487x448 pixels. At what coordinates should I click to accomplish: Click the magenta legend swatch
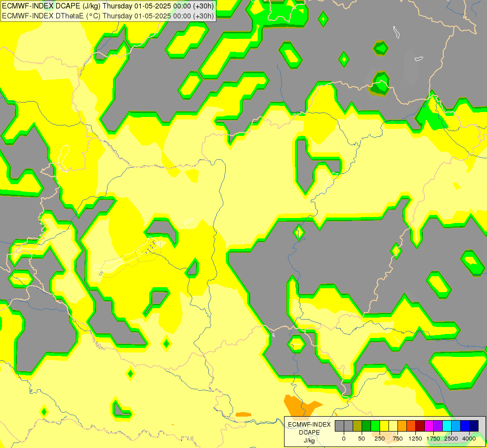coord(429,426)
